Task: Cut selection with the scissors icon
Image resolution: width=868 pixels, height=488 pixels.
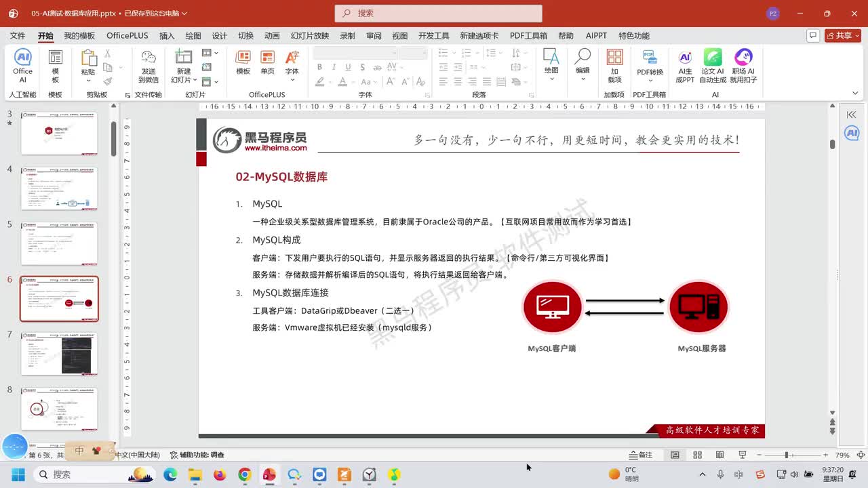Action: pos(107,54)
